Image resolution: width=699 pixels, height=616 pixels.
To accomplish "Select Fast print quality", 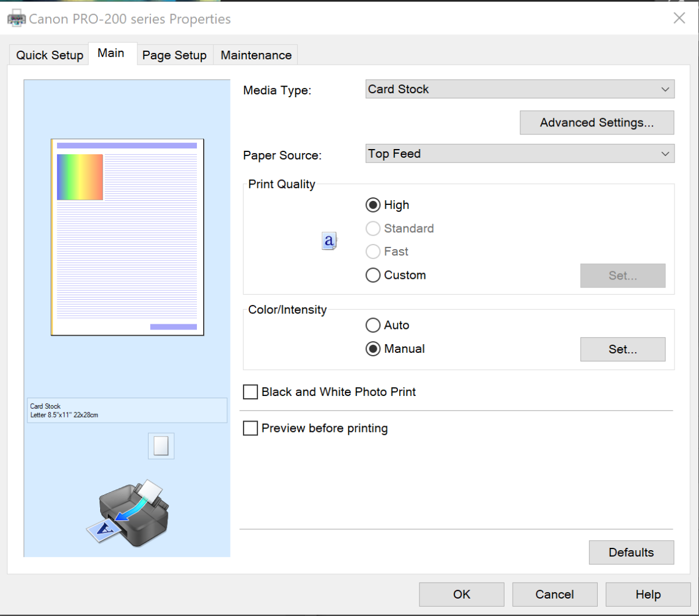I will coord(387,252).
